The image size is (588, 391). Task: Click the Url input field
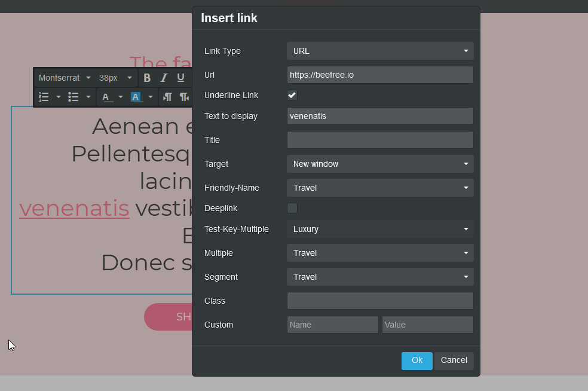click(x=380, y=75)
